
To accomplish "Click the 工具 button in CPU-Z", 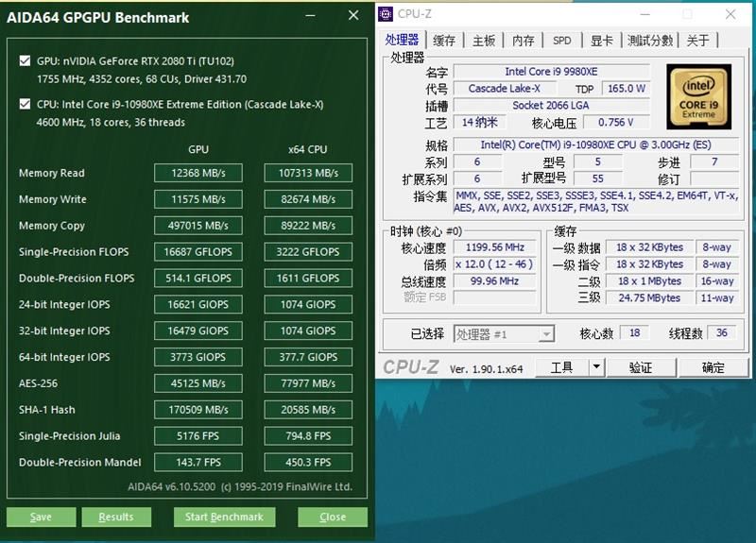I will click(561, 368).
